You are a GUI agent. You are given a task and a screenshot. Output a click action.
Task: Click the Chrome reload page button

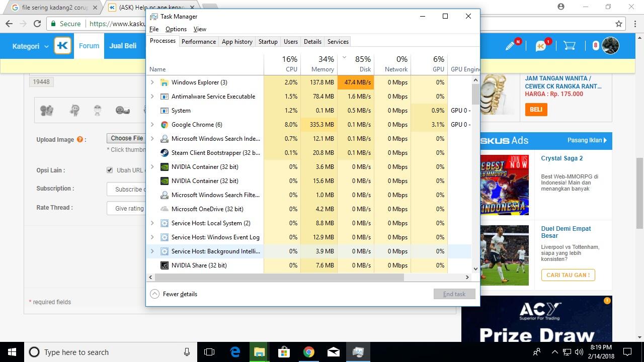(x=37, y=23)
